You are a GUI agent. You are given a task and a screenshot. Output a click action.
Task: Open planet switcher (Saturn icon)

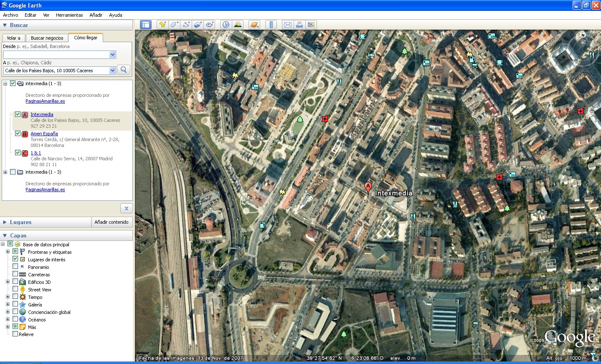coord(254,25)
